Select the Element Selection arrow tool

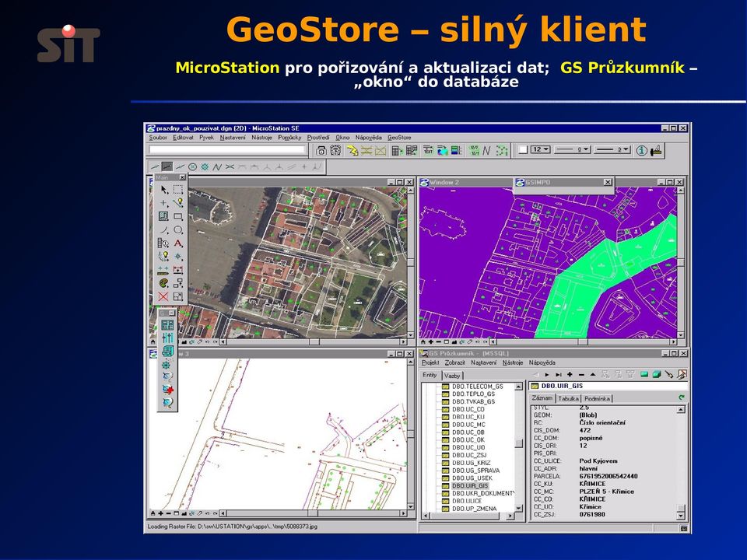coord(163,190)
